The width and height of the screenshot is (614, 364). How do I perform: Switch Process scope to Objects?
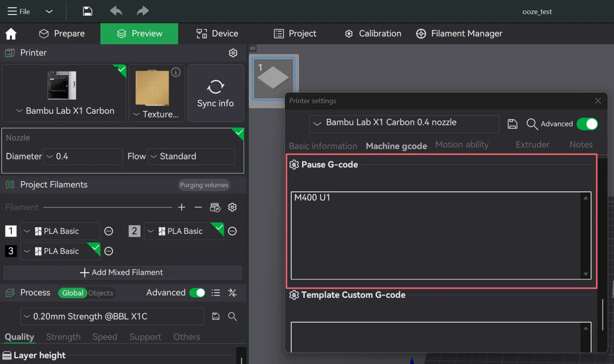pyautogui.click(x=101, y=293)
